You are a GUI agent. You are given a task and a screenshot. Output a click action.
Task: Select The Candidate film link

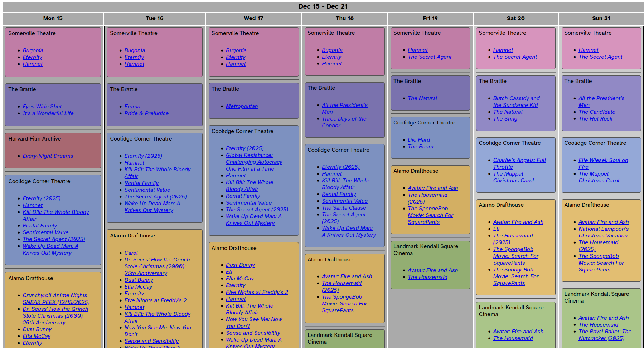coord(596,112)
